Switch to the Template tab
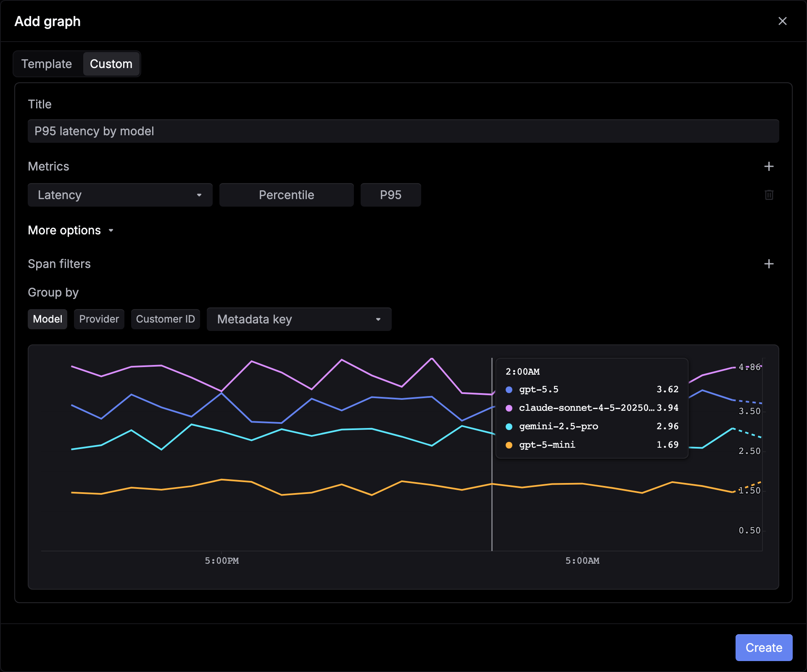This screenshot has width=807, height=672. tap(47, 64)
